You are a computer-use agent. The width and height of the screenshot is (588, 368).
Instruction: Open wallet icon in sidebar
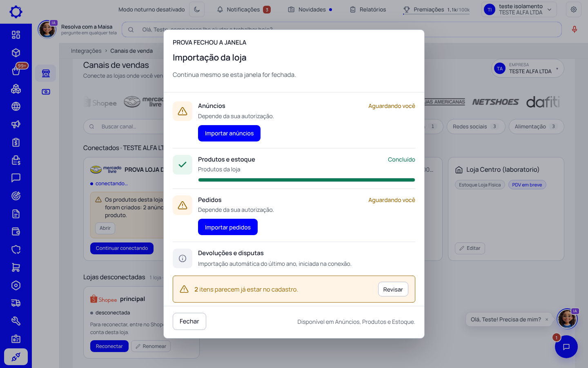(x=16, y=231)
